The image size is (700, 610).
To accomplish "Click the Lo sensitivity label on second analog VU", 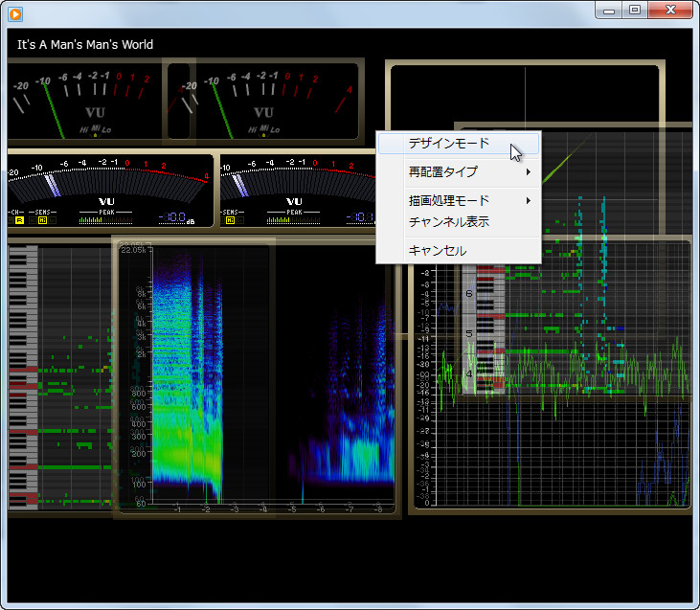I will [x=276, y=129].
